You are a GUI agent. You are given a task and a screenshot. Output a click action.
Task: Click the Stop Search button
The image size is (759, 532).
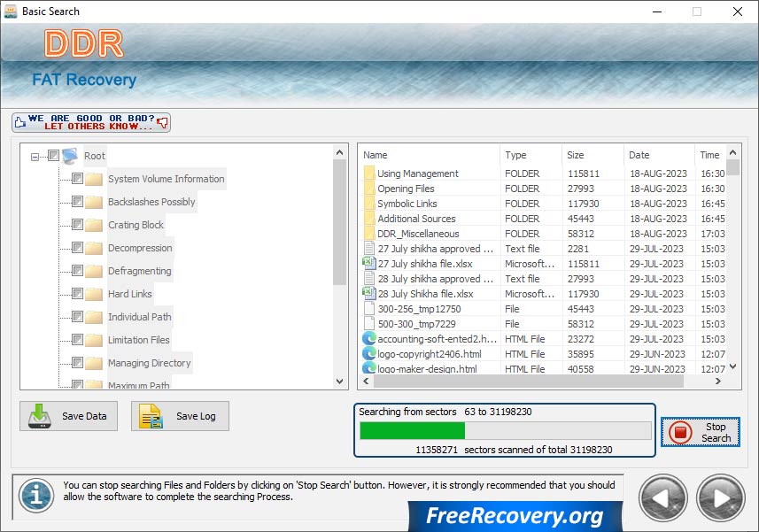(x=700, y=432)
